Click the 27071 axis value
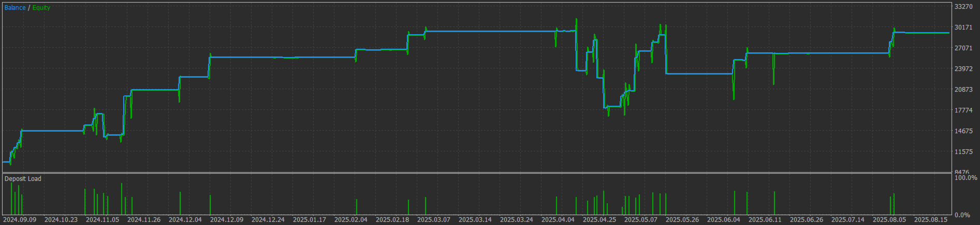The image size is (980, 225). [963, 48]
